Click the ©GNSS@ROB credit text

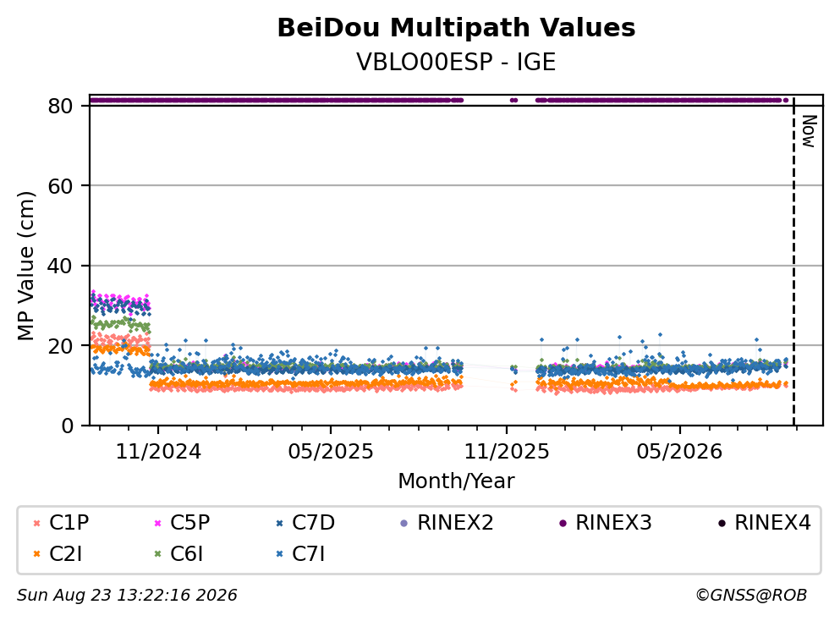point(751,596)
